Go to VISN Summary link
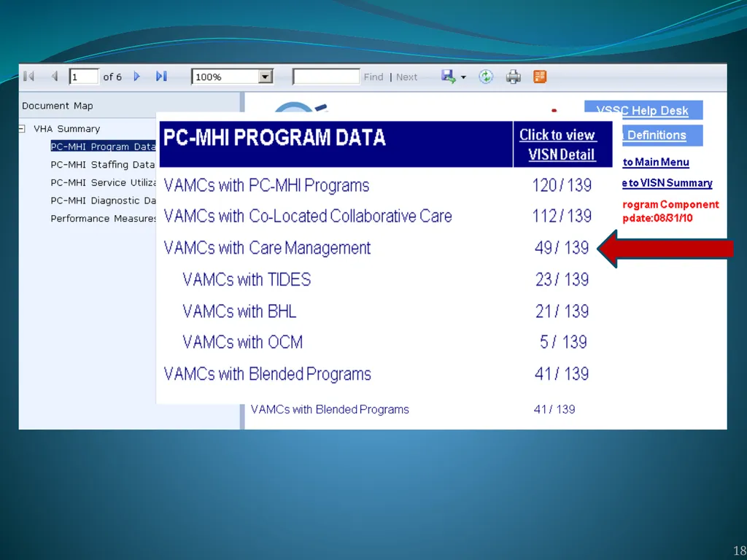 667,183
